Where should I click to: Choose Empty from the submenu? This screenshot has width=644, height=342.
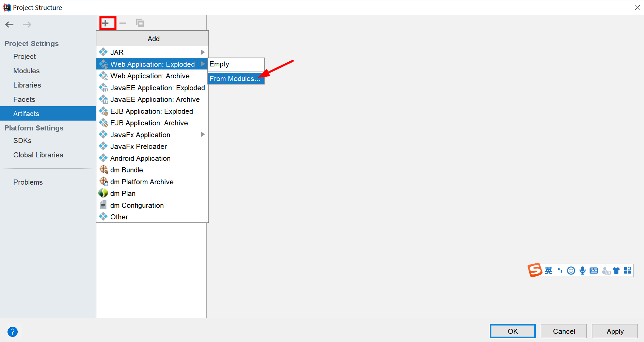tap(236, 64)
